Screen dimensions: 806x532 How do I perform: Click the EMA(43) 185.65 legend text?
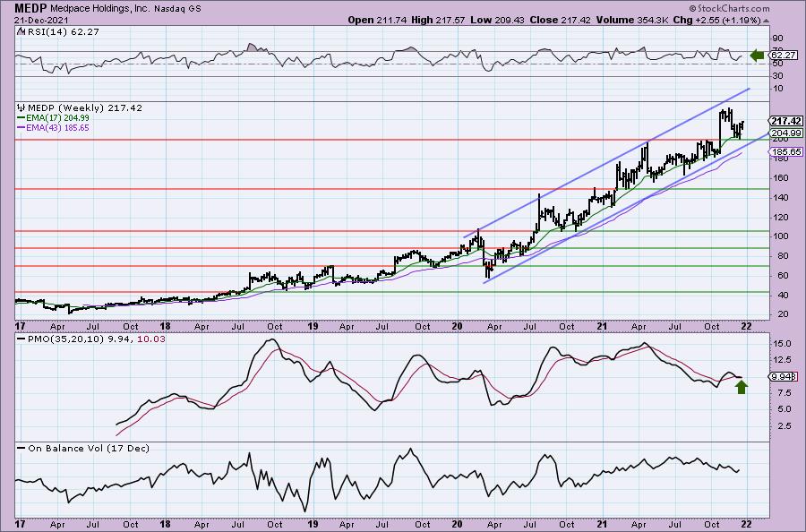click(57, 128)
